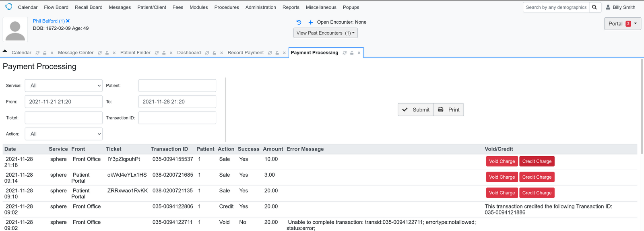This screenshot has height=231, width=644.
Task: Collapse the patient header with arrow
Action: (x=5, y=52)
